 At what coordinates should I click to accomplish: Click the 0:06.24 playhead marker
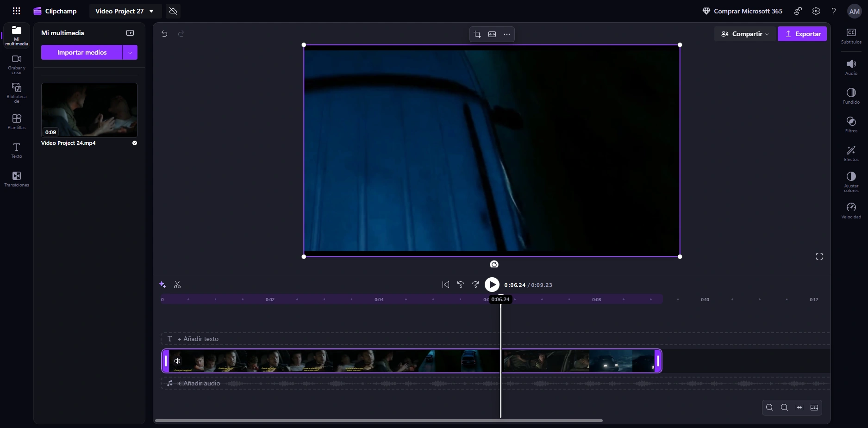pyautogui.click(x=500, y=299)
